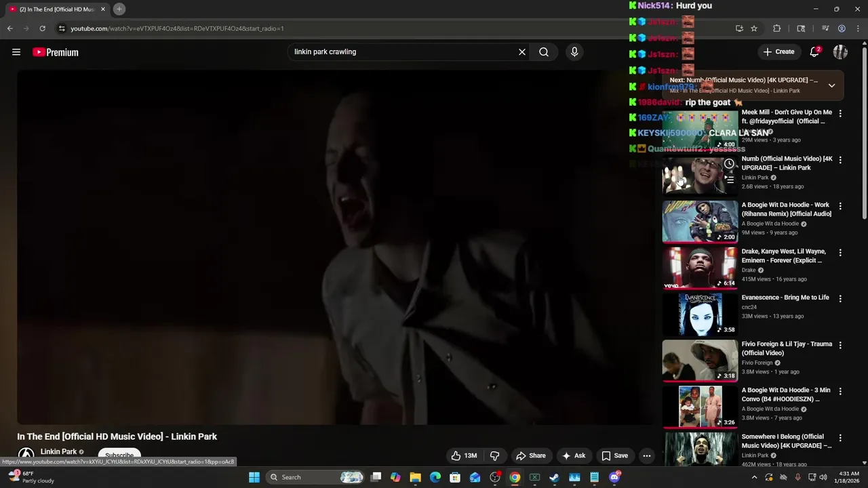This screenshot has width=868, height=488.
Task: Add Numb video to queue icon
Action: pos(730,180)
